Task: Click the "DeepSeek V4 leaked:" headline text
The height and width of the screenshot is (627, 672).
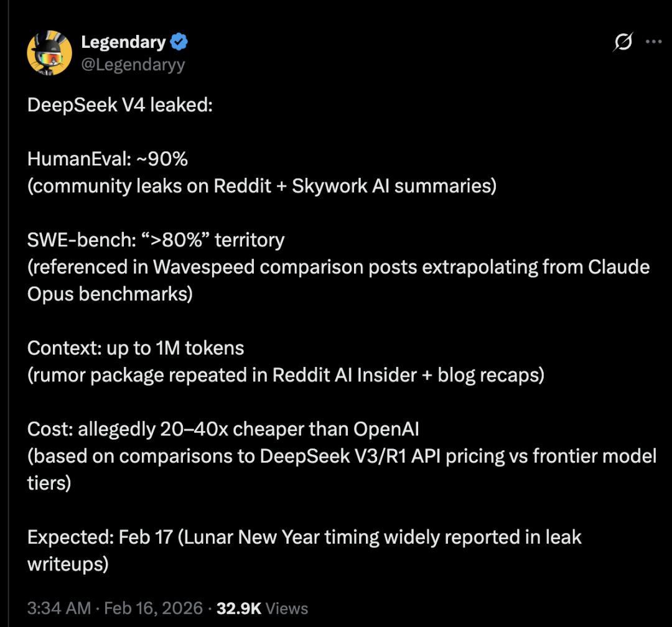Action: 120,106
